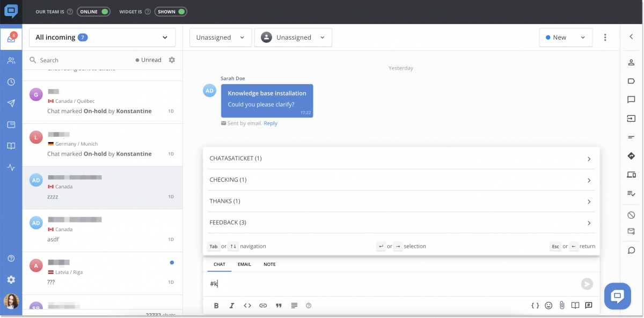Viewport: 644px width, 318px height.
Task: Toggle bold formatting in message editor
Action: click(216, 305)
